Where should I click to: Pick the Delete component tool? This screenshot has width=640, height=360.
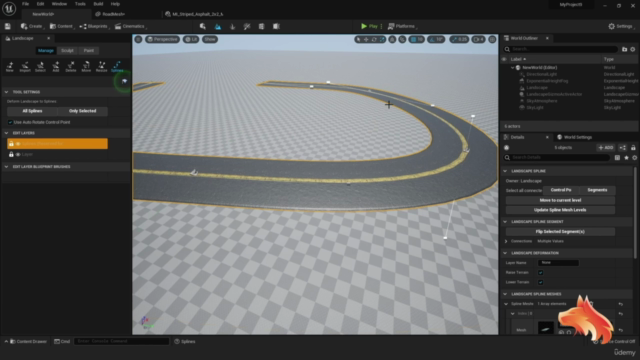tap(71, 67)
